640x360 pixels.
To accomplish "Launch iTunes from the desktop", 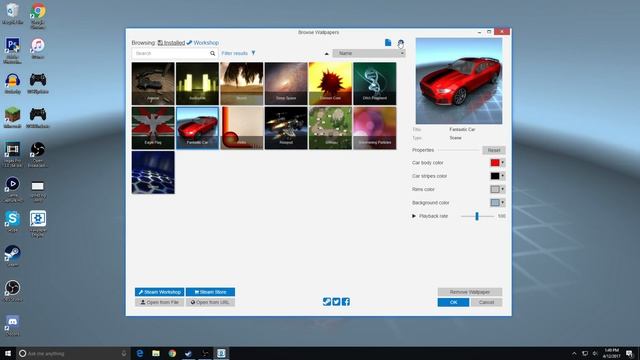I will click(38, 48).
